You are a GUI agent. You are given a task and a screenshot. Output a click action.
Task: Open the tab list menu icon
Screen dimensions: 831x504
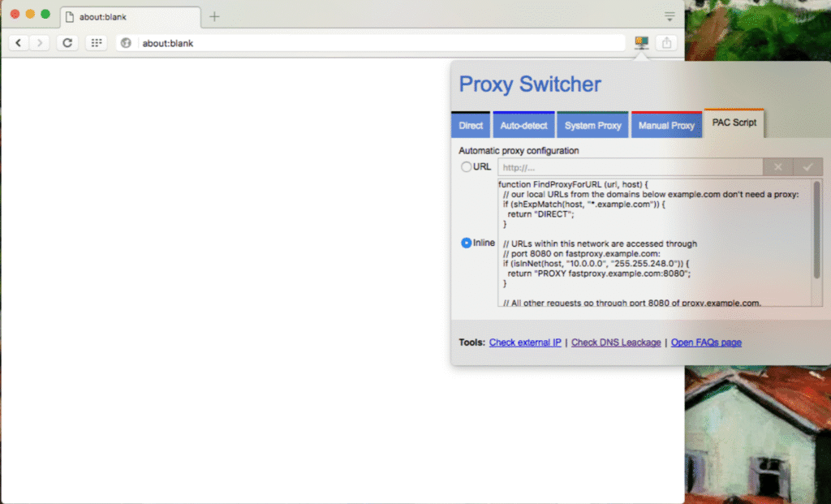pos(670,16)
